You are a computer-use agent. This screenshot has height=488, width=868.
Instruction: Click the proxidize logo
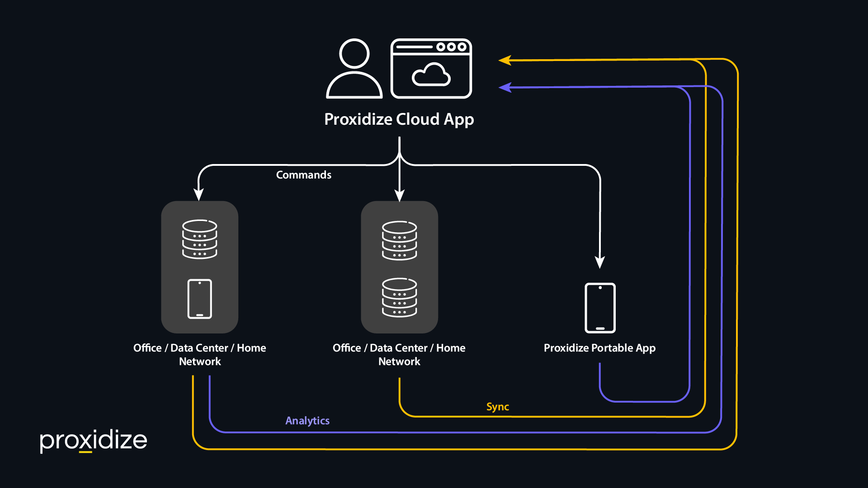[x=94, y=441]
